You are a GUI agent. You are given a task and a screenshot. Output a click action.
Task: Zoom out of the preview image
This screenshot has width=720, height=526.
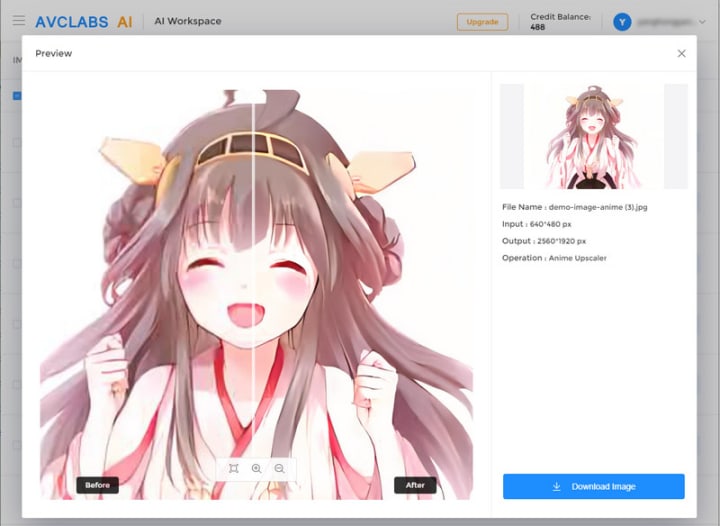279,468
